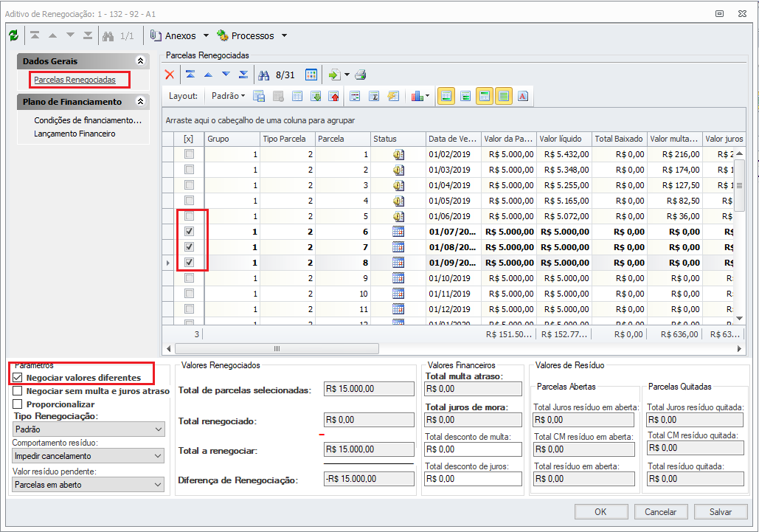Viewport: 759px width, 532px height.
Task: Click the binoculars search icon beside 8/31
Action: tap(264, 75)
